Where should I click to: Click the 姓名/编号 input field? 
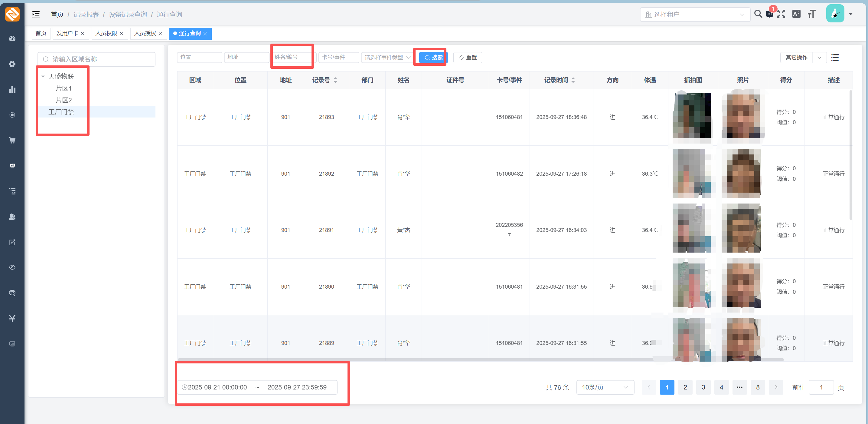(x=292, y=57)
